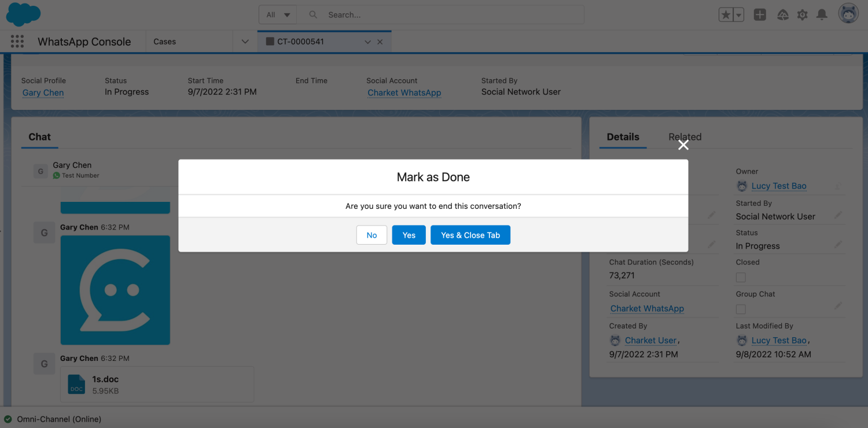The width and height of the screenshot is (868, 428).
Task: Click the Omni-Channel online status icon
Action: [8, 419]
